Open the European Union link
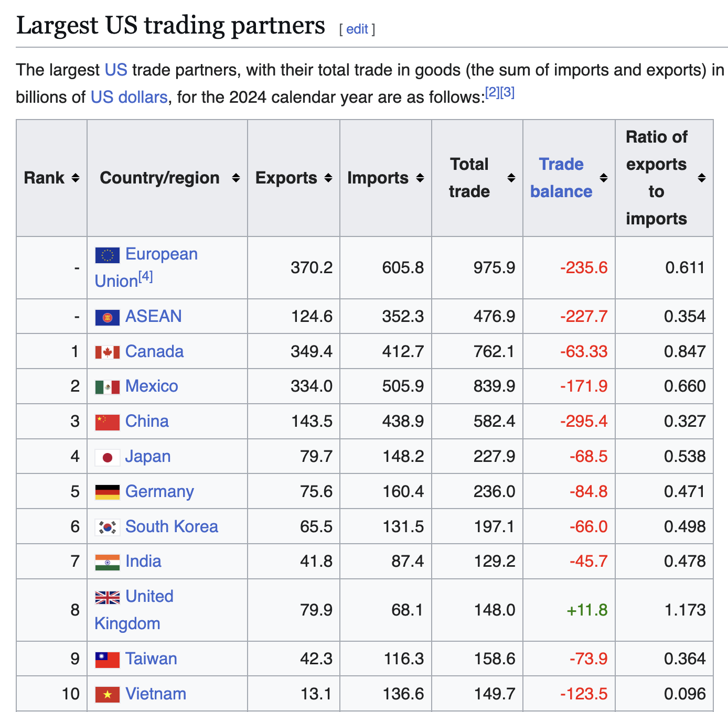The image size is (728, 712). tap(146, 267)
